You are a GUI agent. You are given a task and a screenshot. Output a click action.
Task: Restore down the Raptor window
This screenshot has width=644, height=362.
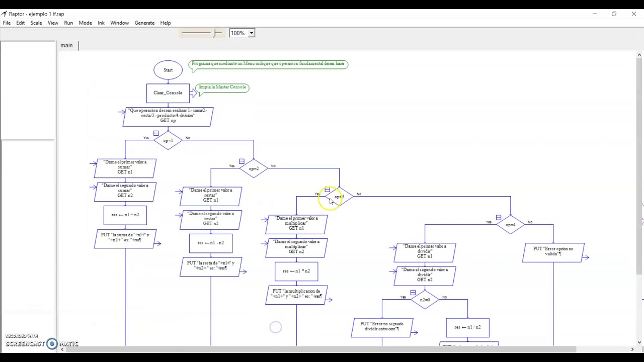[614, 14]
